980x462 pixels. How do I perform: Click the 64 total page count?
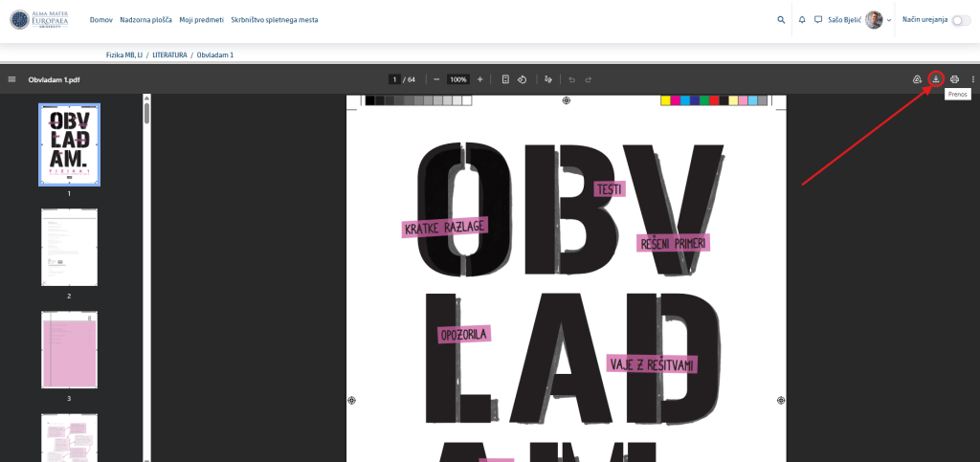click(411, 79)
